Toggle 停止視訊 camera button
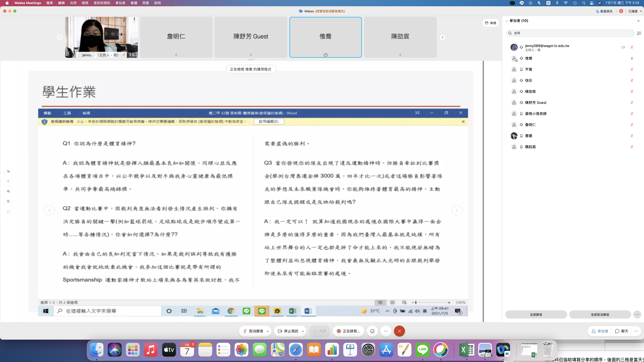The width and height of the screenshot is (644, 362). coord(288,331)
